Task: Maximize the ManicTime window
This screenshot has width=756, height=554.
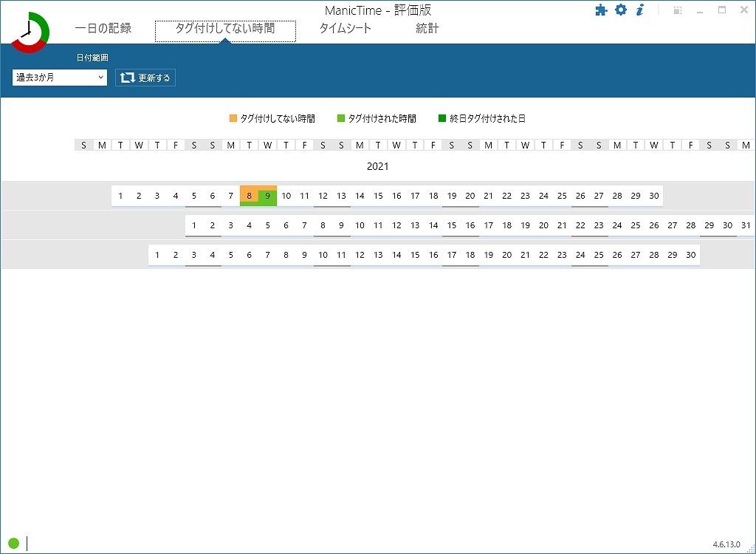Action: (722, 10)
